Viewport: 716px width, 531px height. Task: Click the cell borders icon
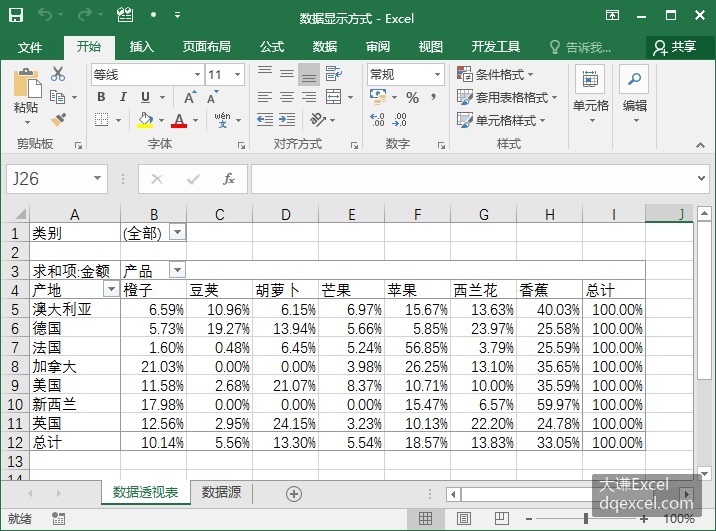coord(101,120)
